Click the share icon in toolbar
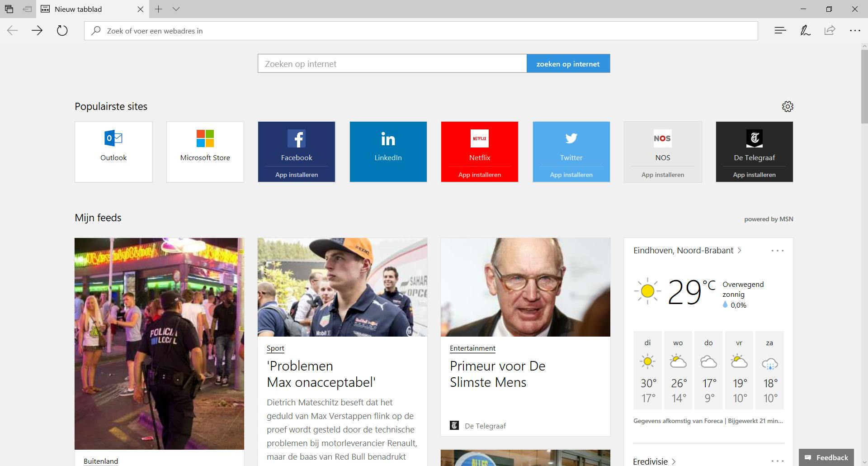This screenshot has width=868, height=466. coord(830,31)
